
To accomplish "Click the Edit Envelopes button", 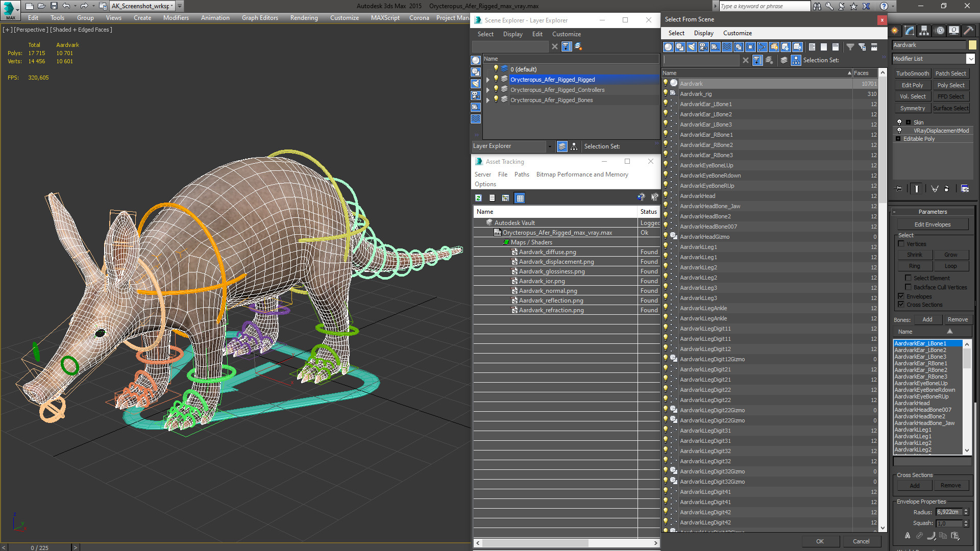I will coord(932,224).
